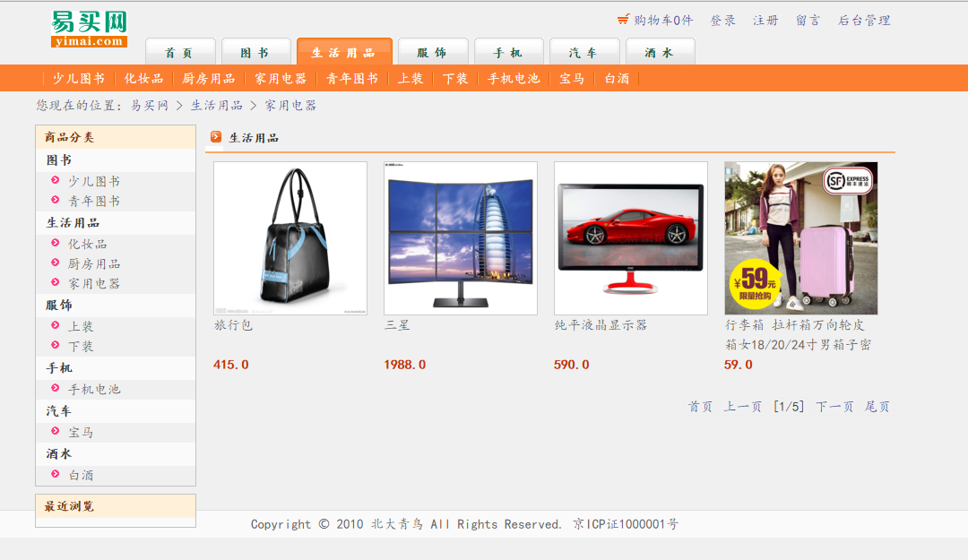Open 少儿图书 in the sidebar category list

(x=94, y=181)
